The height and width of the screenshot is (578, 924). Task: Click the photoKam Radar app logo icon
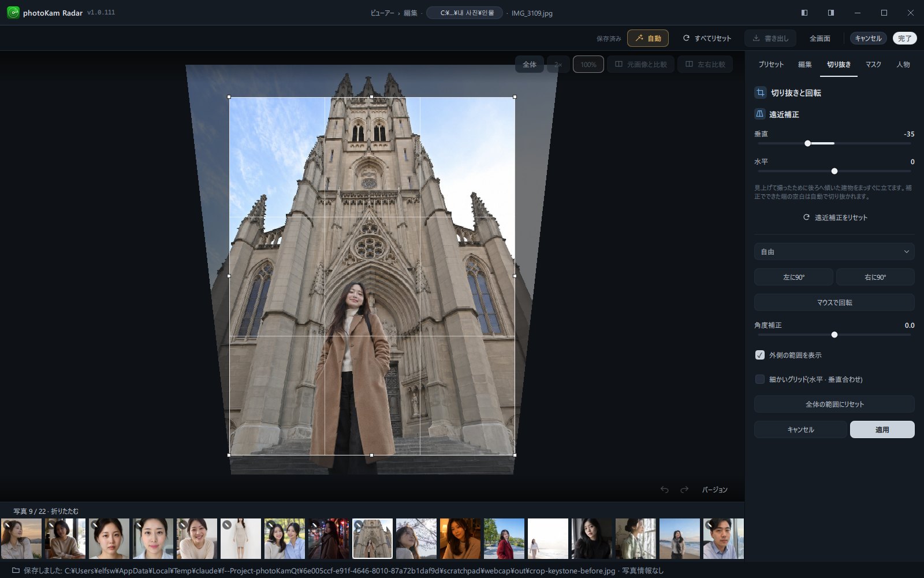click(x=13, y=13)
